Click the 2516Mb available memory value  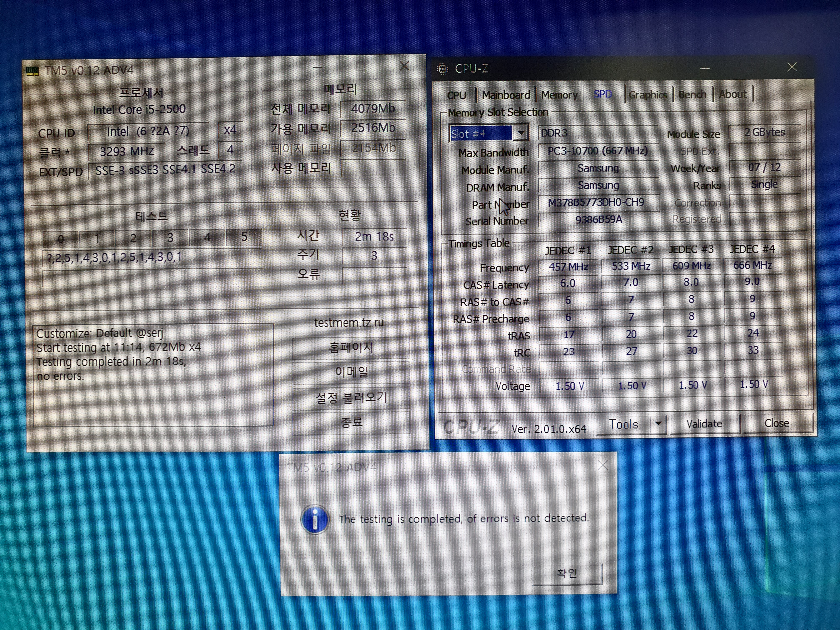pos(372,128)
